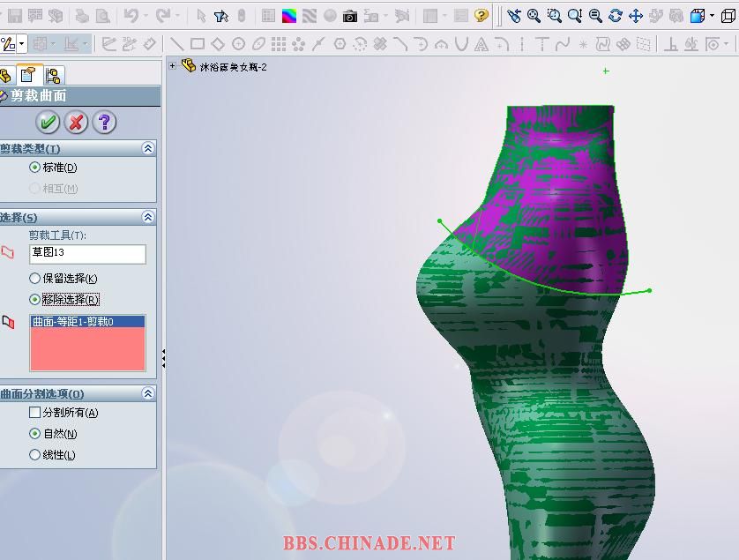This screenshot has height=560, width=739.
Task: Select the Ellipse sketch tool
Action: (258, 44)
